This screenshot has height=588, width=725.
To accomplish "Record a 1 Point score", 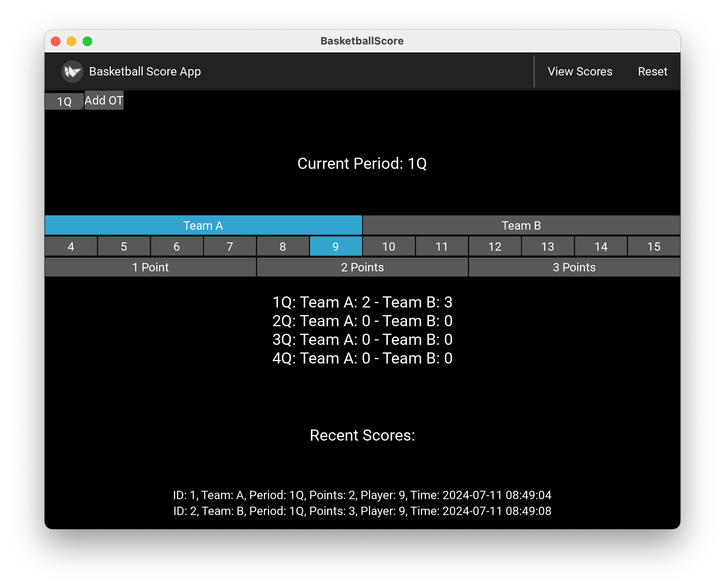I will coord(150,267).
